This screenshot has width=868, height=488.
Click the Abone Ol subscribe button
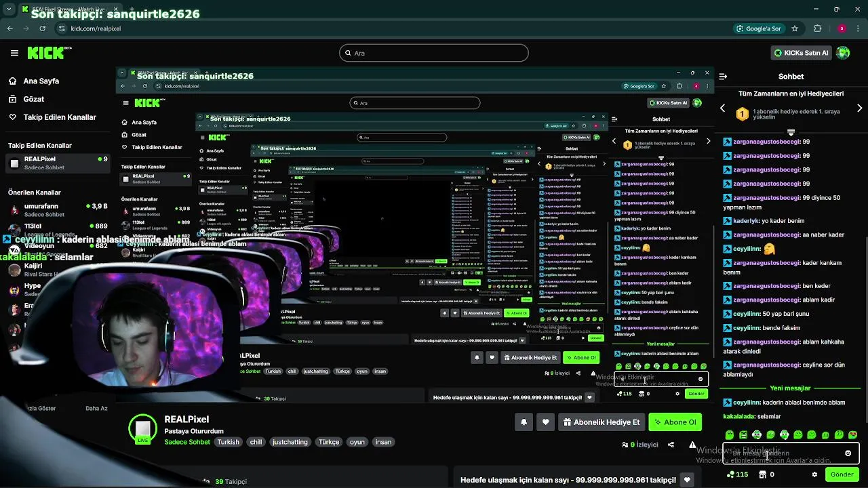coord(675,422)
